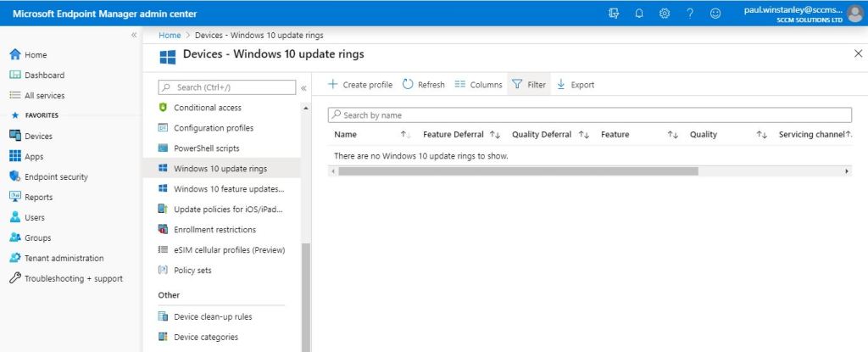This screenshot has width=868, height=352.
Task: Collapse the Devices submenu with chevron
Action: (303, 87)
